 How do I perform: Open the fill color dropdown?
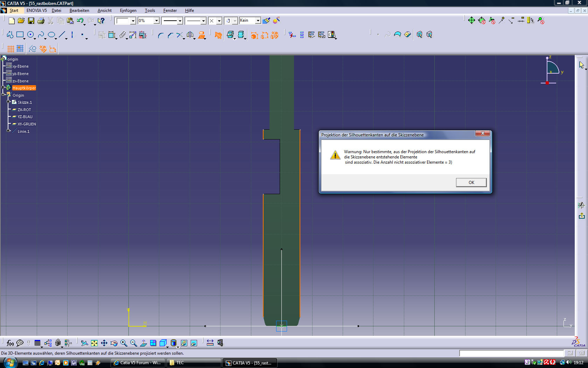[x=133, y=21]
